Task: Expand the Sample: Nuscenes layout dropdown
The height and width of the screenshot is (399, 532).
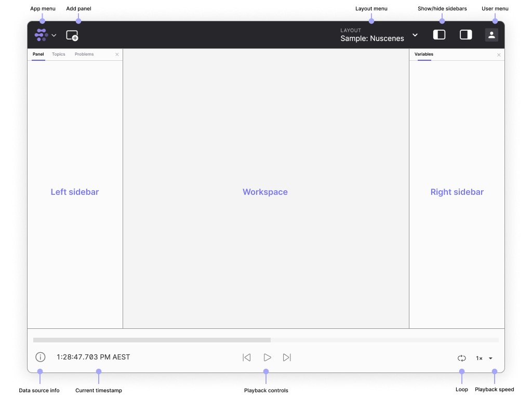Action: point(415,35)
